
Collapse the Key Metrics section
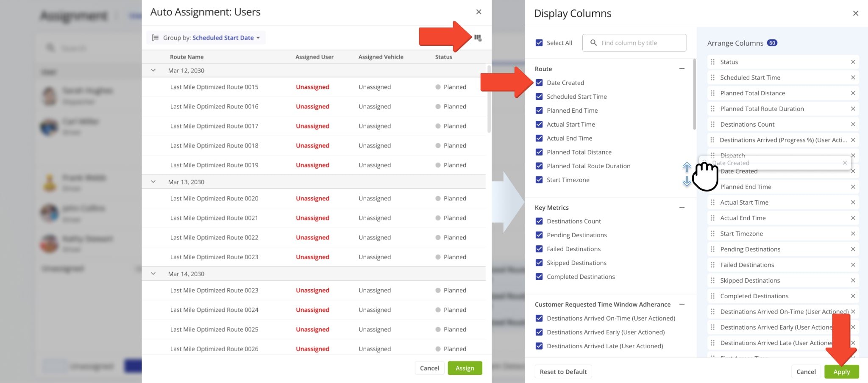click(x=682, y=207)
